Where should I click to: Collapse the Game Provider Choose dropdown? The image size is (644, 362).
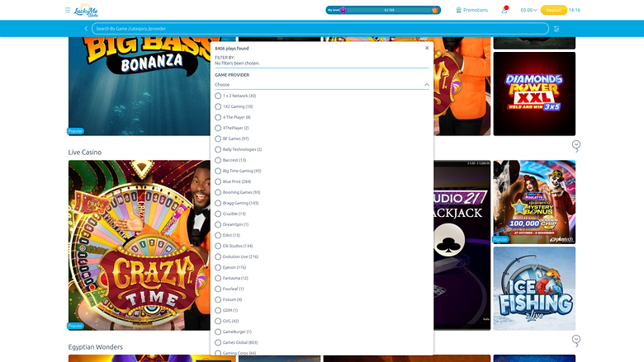coord(322,84)
